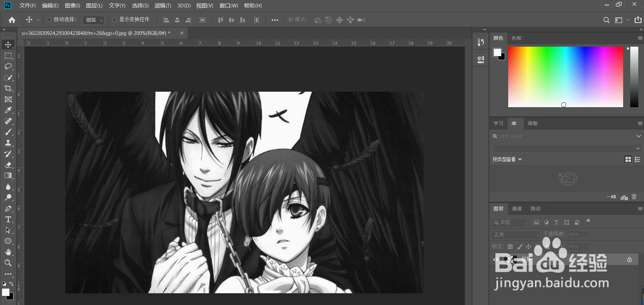Open the 图像(I) menu

coord(73,6)
